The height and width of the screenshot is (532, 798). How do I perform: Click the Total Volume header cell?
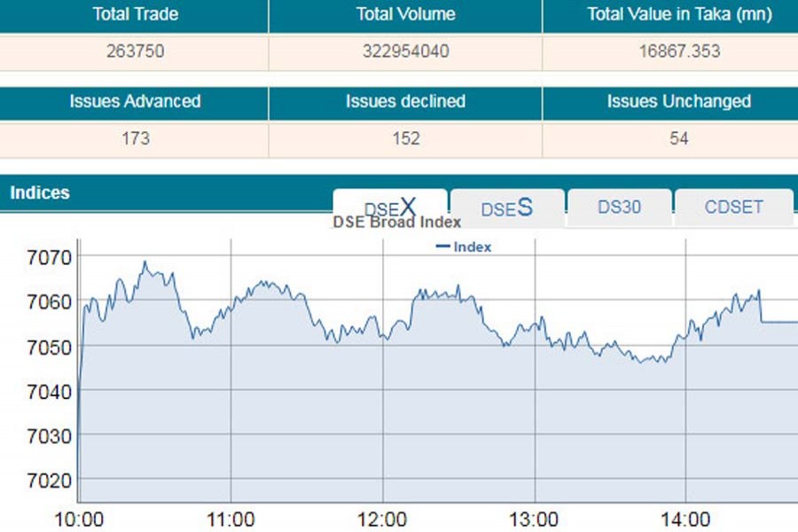click(x=405, y=14)
